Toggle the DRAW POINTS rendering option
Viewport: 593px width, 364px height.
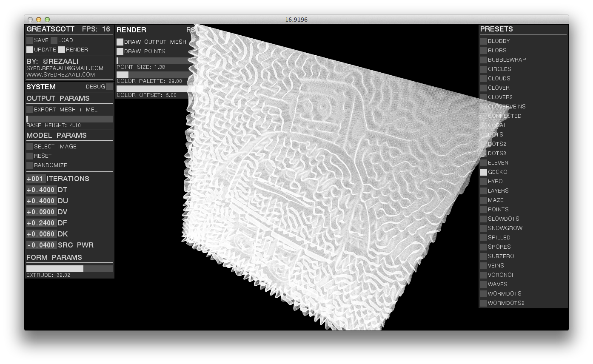120,51
